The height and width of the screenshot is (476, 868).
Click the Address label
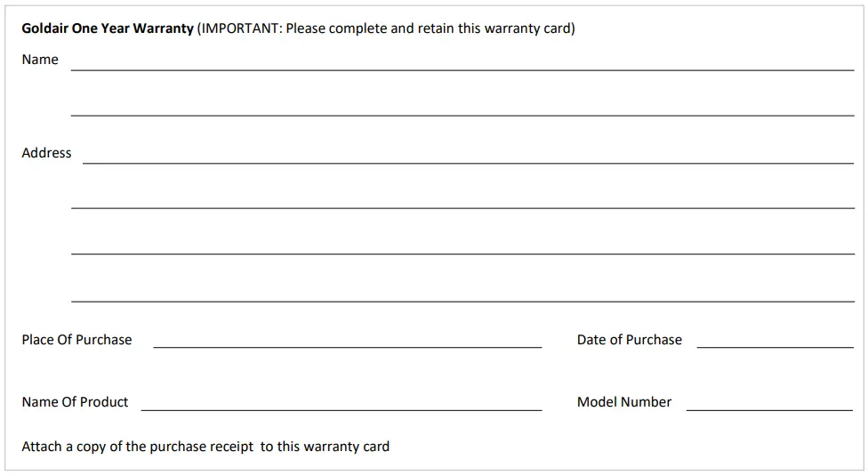pyautogui.click(x=46, y=153)
